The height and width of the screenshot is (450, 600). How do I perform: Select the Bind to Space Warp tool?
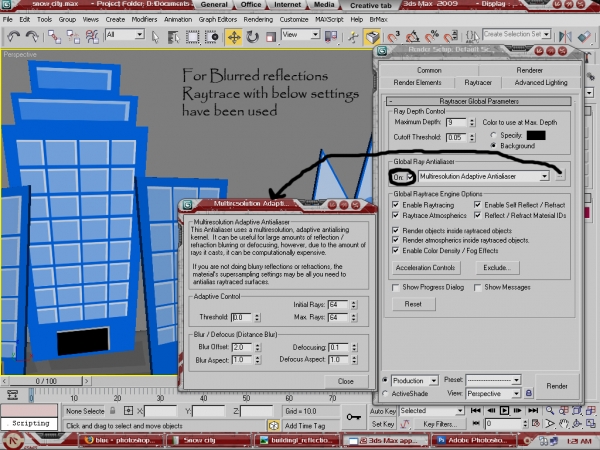[92, 37]
